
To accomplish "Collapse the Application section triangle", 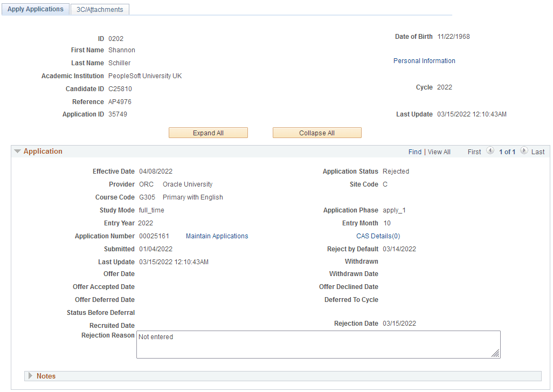I will click(17, 152).
